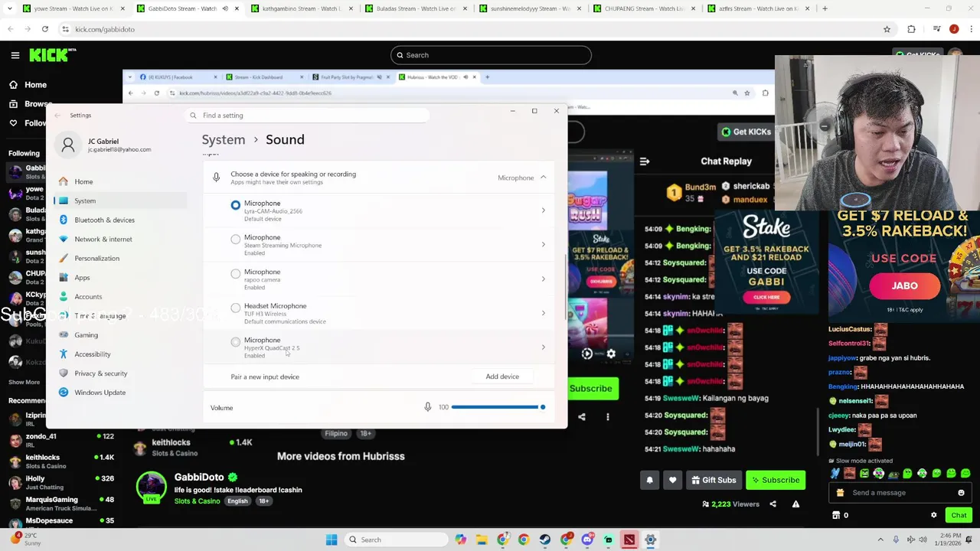Viewport: 980px width, 551px height.
Task: Open the Kick hamburger menu
Action: 15,55
